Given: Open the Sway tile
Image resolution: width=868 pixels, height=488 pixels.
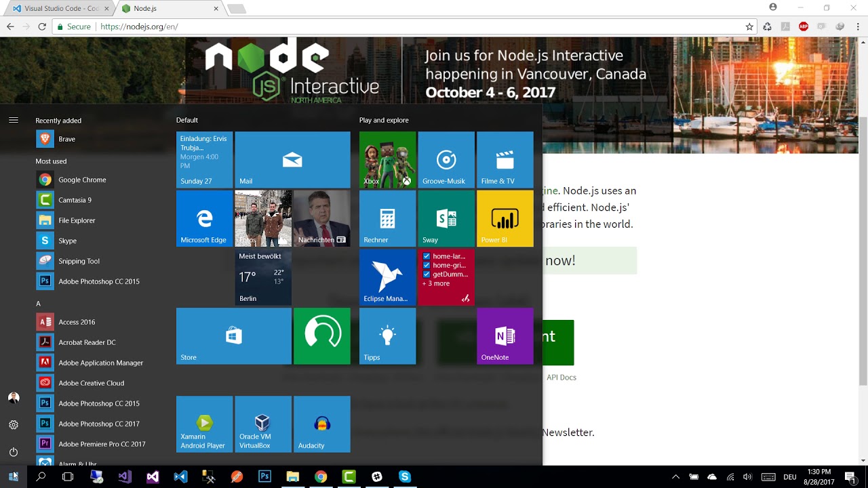Looking at the screenshot, I should [x=446, y=218].
